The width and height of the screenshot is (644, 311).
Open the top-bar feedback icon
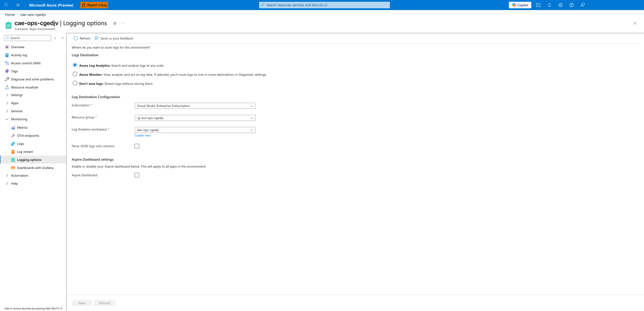[x=582, y=5]
